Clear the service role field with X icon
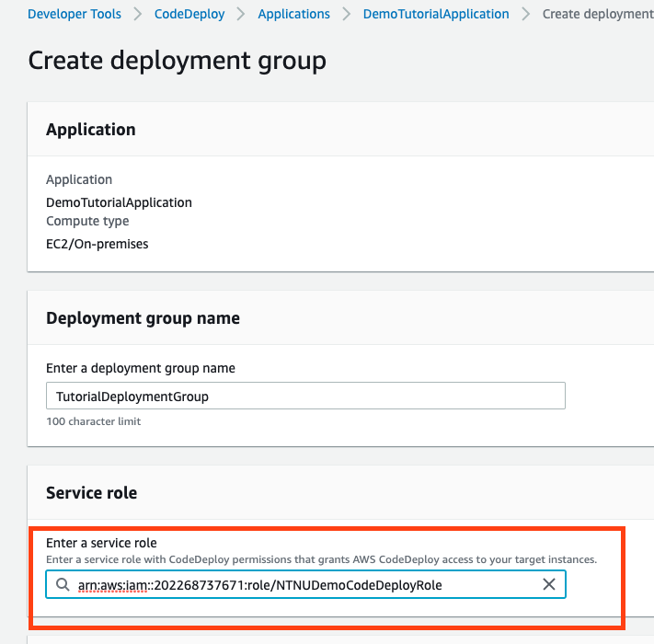Viewport: 654px width, 644px height. (x=549, y=584)
